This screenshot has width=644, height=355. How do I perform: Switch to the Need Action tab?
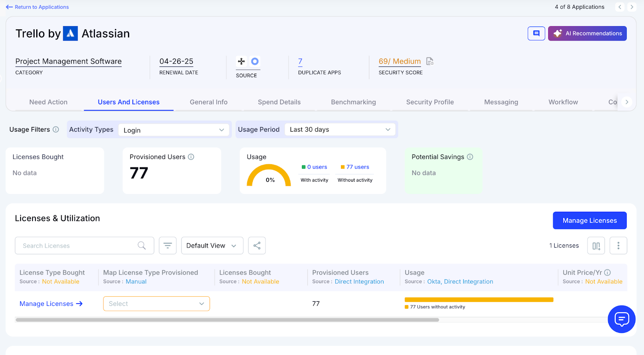coord(48,102)
